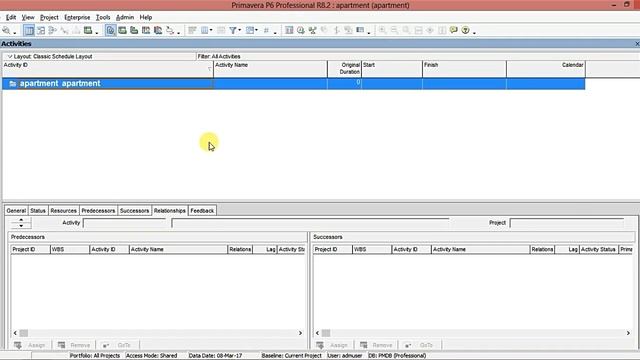The width and height of the screenshot is (640, 360).
Task: Click the next activity down arrow in details
Action: [x=21, y=225]
